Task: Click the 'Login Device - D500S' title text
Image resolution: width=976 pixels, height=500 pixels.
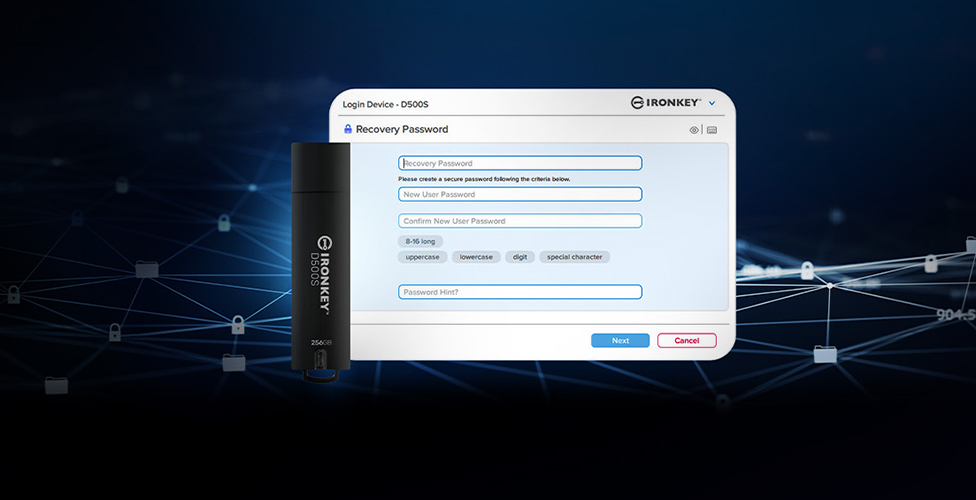Action: click(x=385, y=105)
